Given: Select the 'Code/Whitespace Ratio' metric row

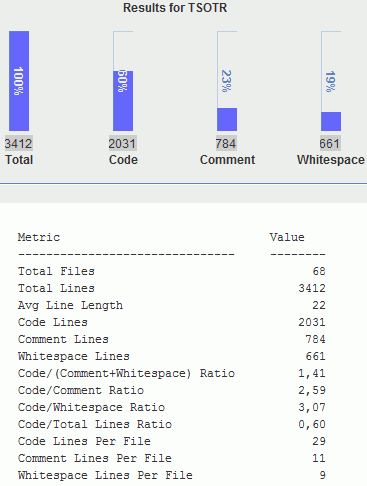Looking at the screenshot, I should [x=172, y=407].
